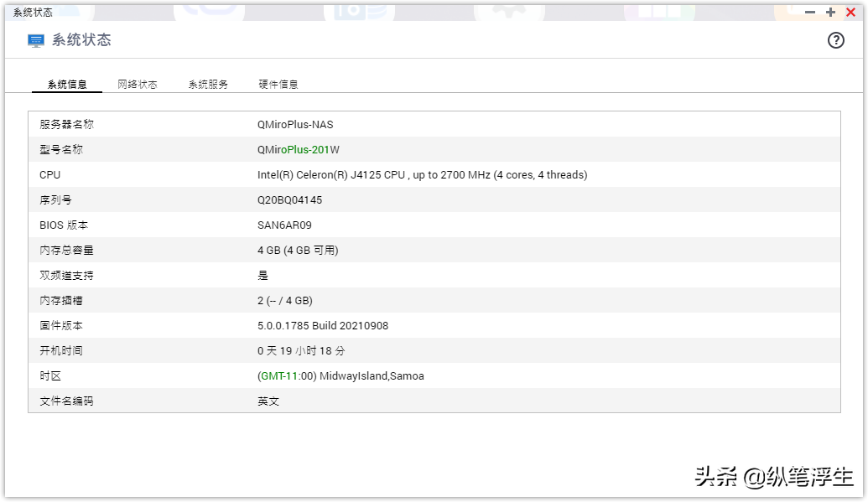Click firmware version 5.0.0.1785 Build 20210908
This screenshot has height=502, width=868.
[x=323, y=325]
